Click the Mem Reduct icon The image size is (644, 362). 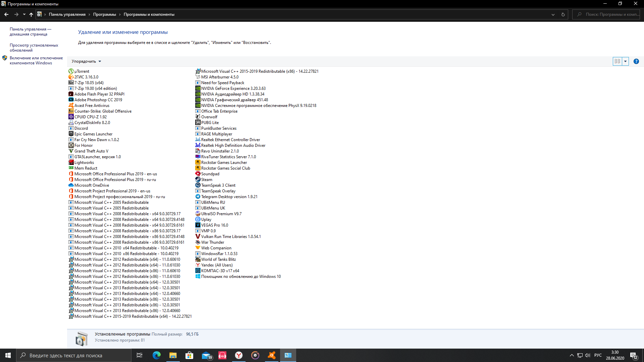[71, 168]
